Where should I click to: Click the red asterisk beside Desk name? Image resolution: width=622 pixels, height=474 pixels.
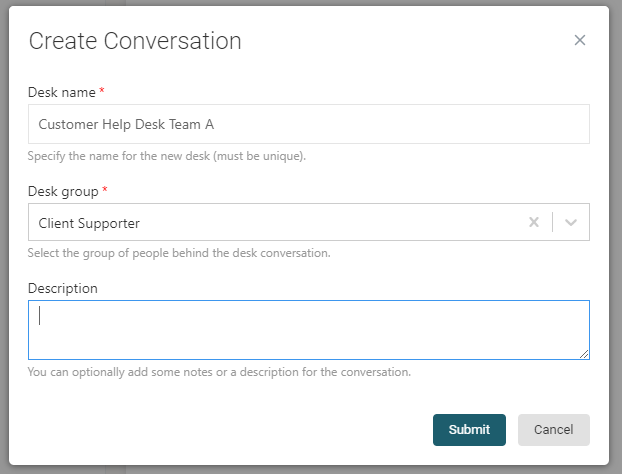102,92
